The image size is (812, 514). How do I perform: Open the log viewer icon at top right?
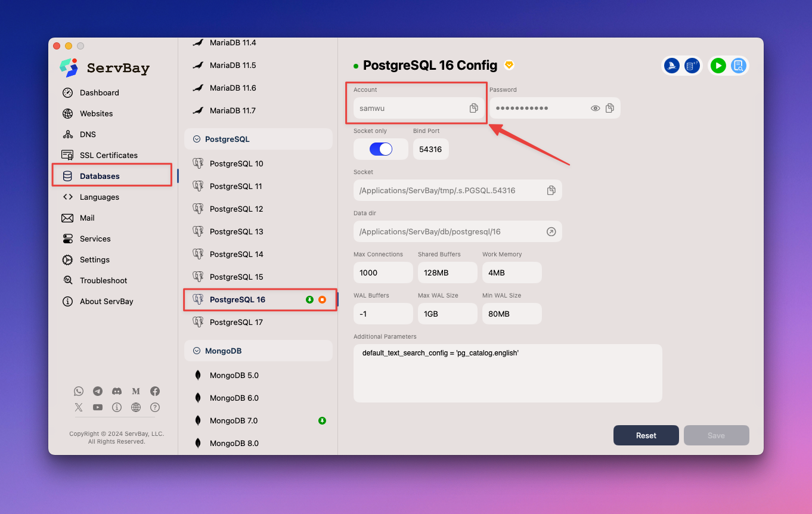pos(738,66)
